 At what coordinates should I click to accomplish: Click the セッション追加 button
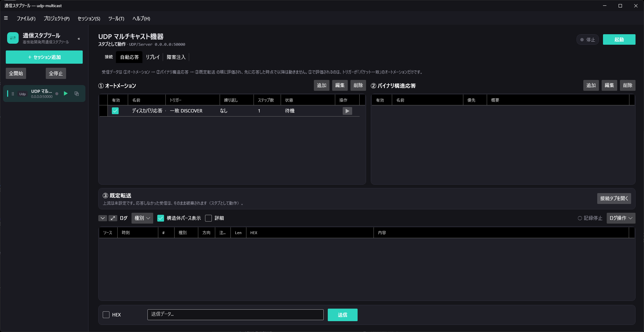click(x=44, y=57)
